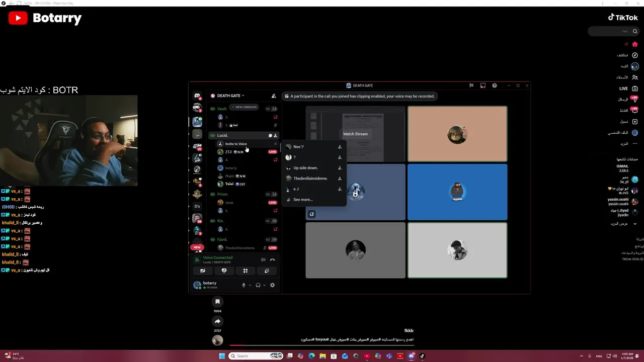Click the noise suppression waveform icon
The height and width of the screenshot is (362, 644).
click(263, 260)
